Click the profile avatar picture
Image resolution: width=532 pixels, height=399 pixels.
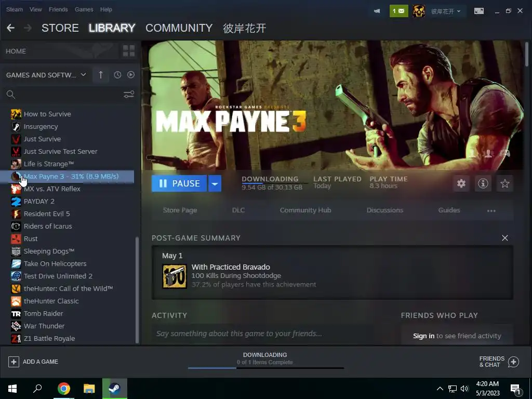tap(419, 11)
